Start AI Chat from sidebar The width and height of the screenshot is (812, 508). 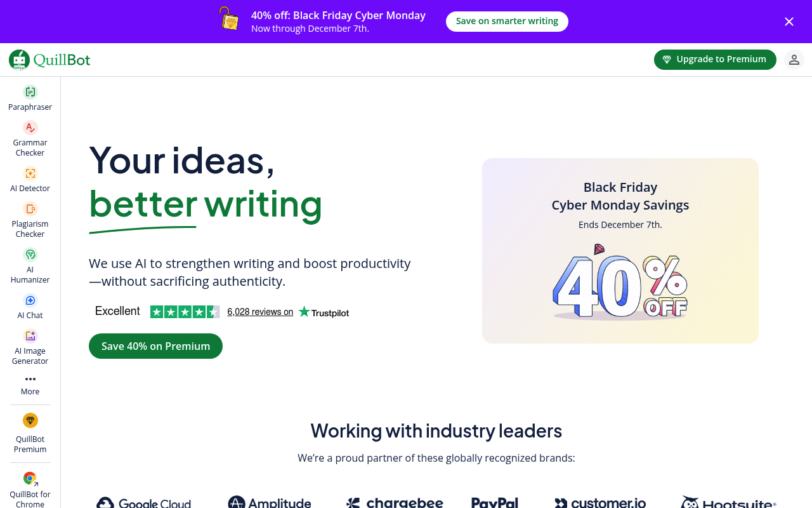coord(30,300)
